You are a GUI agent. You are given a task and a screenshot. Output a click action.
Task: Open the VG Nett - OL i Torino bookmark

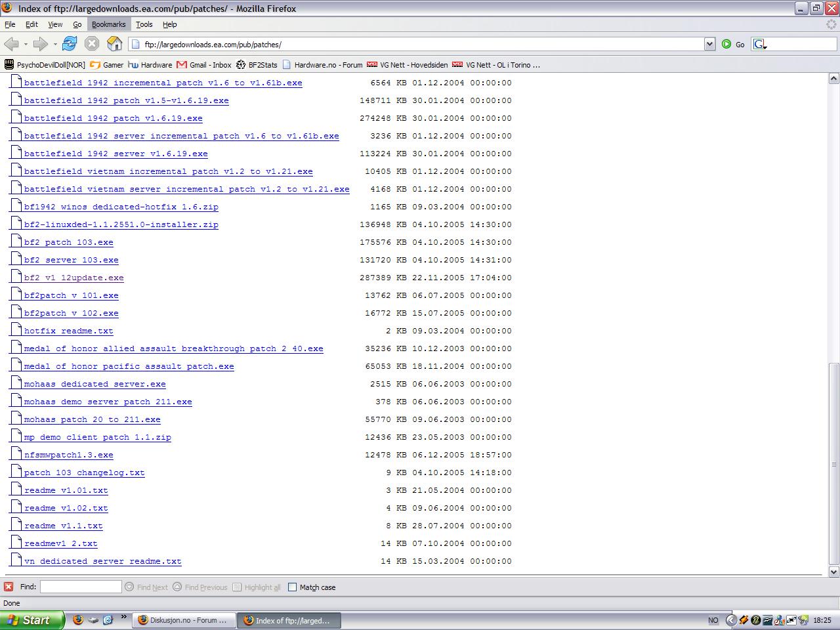tap(497, 65)
